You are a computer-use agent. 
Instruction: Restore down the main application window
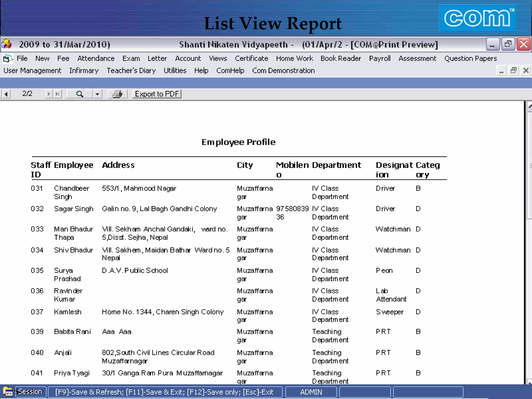[508, 44]
